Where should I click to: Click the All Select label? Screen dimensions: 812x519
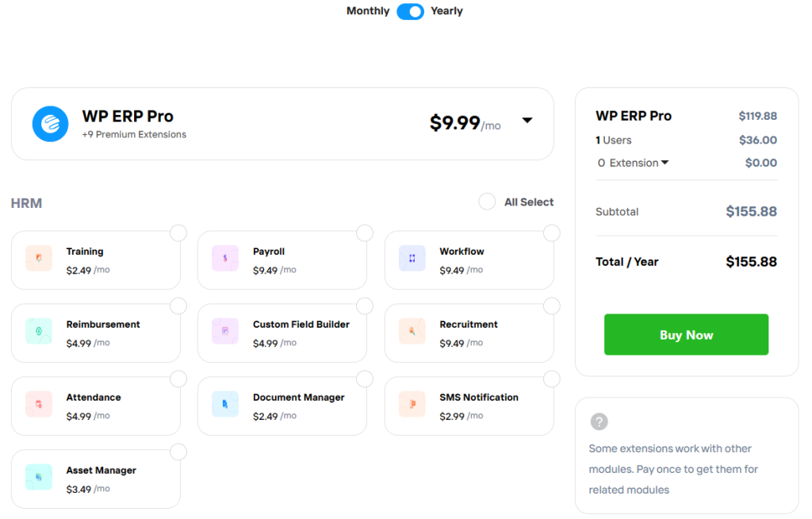[x=529, y=202]
